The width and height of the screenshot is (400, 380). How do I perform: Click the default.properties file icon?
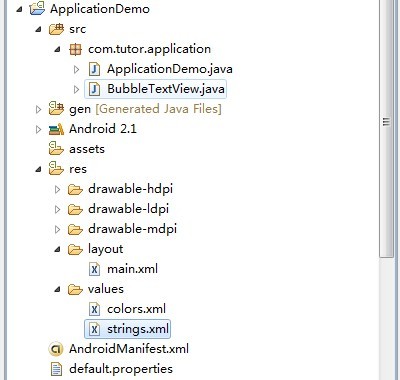56,369
